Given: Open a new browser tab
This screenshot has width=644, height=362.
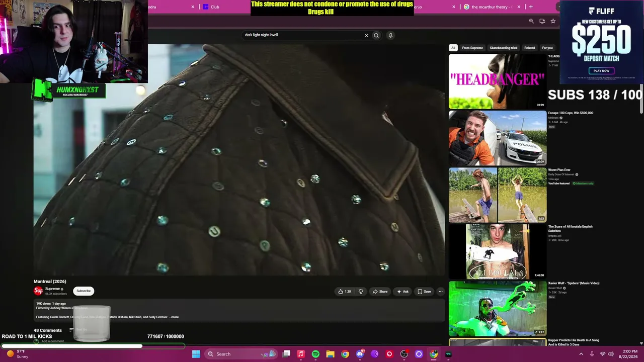Looking at the screenshot, I should (x=531, y=7).
